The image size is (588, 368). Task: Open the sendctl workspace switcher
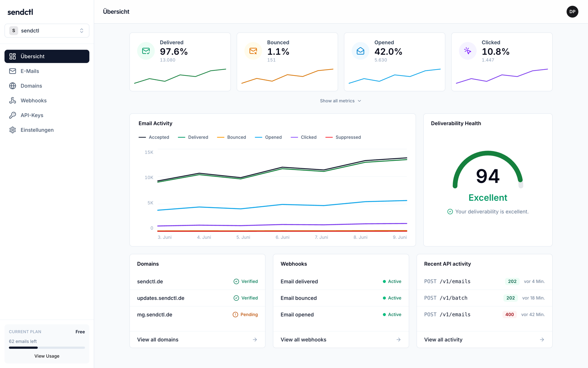(x=47, y=31)
